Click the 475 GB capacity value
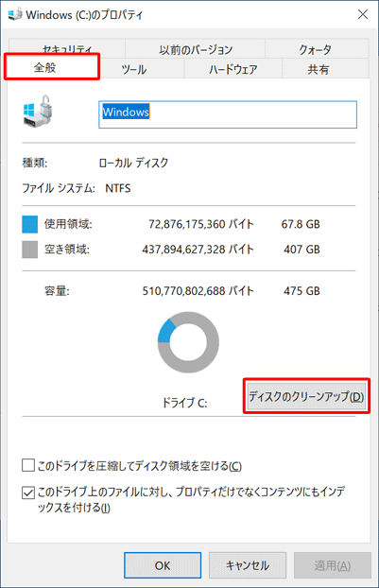Screen dimensions: 379x588 tap(301, 291)
